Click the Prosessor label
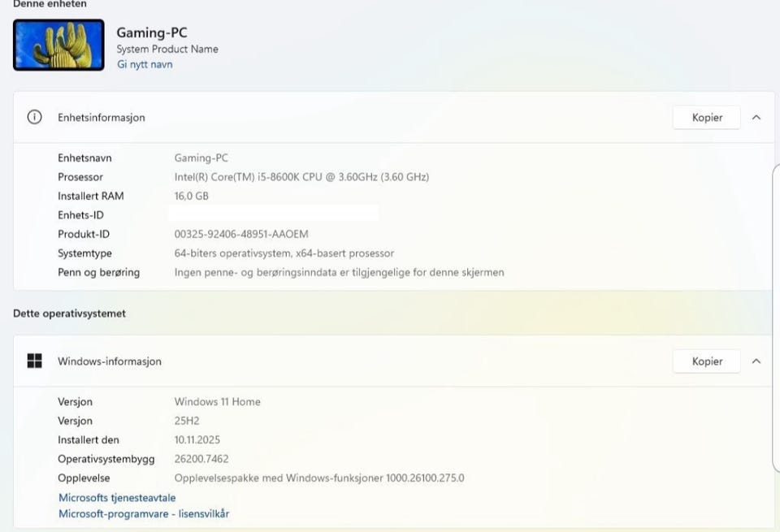 pyautogui.click(x=80, y=176)
